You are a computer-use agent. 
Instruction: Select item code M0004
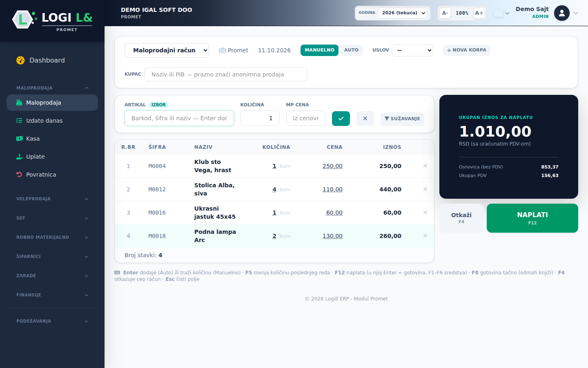click(x=157, y=166)
